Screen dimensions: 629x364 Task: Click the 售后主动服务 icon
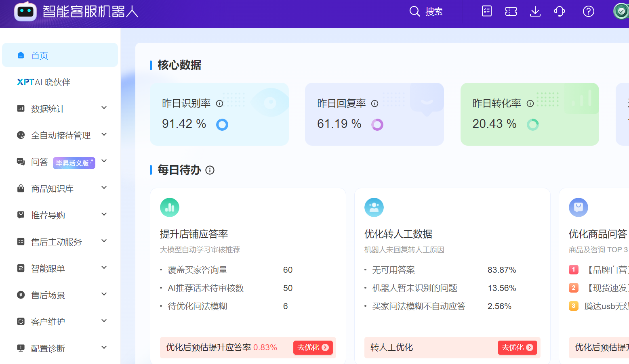[x=21, y=241]
